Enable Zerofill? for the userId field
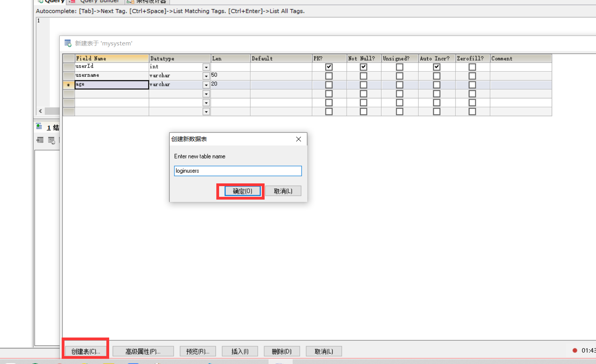The image size is (596, 364). tap(472, 67)
